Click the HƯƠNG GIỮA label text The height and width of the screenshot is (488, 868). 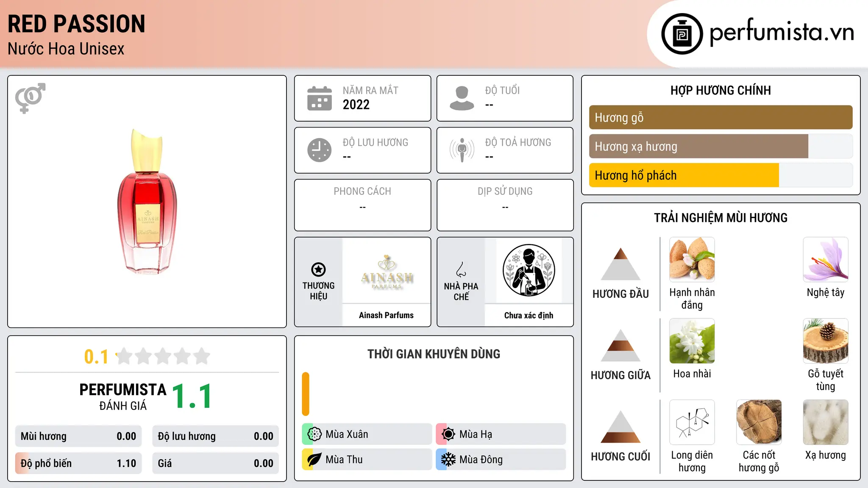(620, 375)
